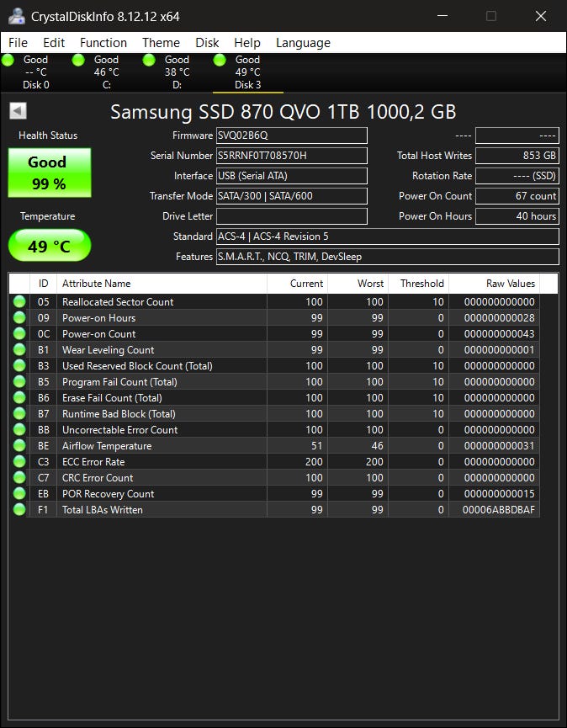
Task: Click POR Recovery Count raw value 000000000015
Action: click(x=499, y=494)
